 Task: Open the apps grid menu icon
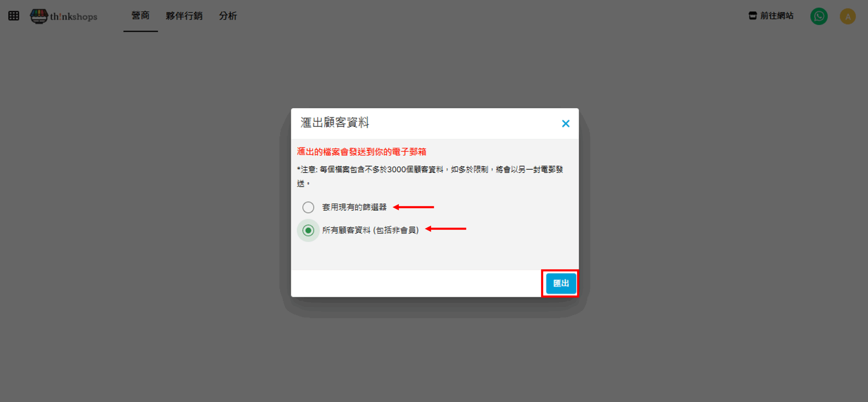[14, 16]
